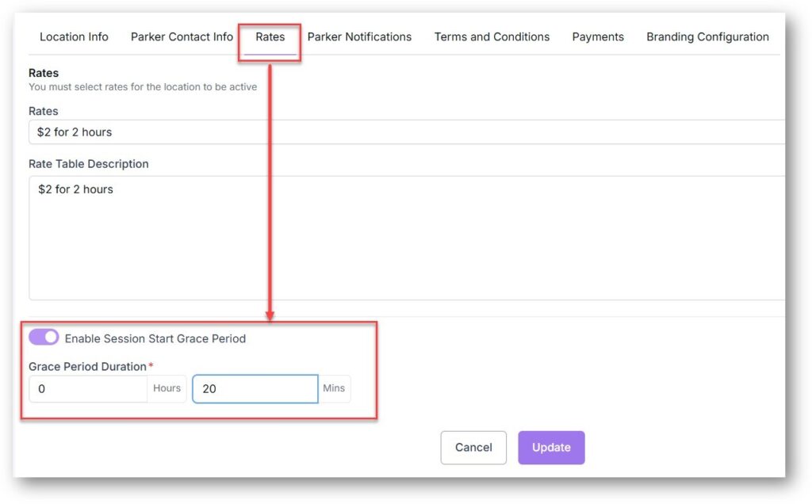Viewport: 812px width, 504px height.
Task: Go to Parker Notifications tab
Action: [359, 36]
